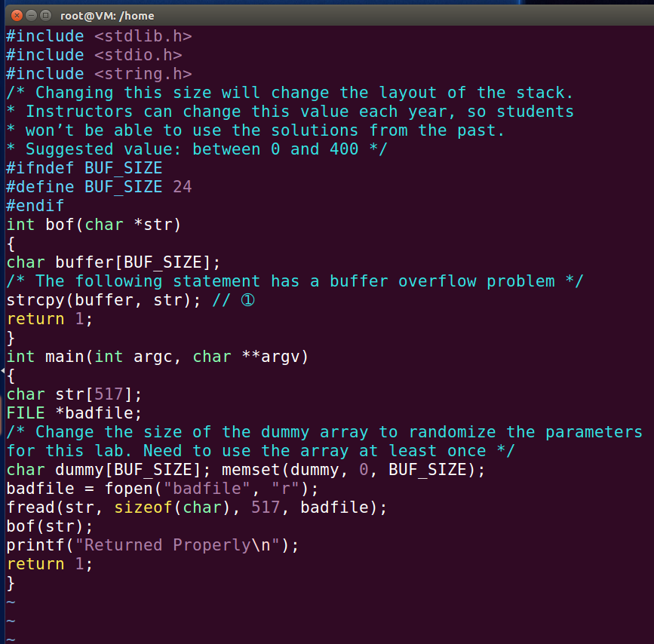Viewport: 654px width, 644px height.
Task: Click the circled 1 comment marker
Action: click(x=248, y=300)
